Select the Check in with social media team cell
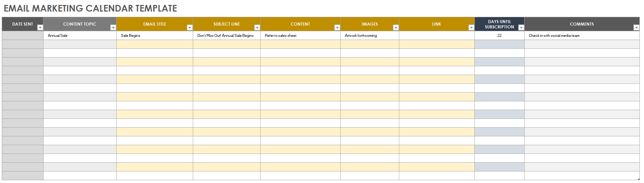This screenshot has width=644, height=183. [x=581, y=35]
